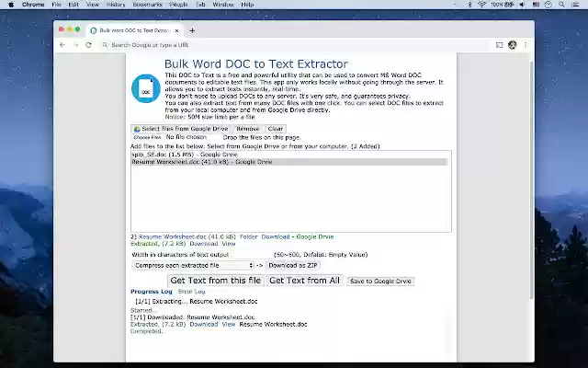This screenshot has height=368, width=588.
Task: Open the Bookmarks menu
Action: click(147, 5)
